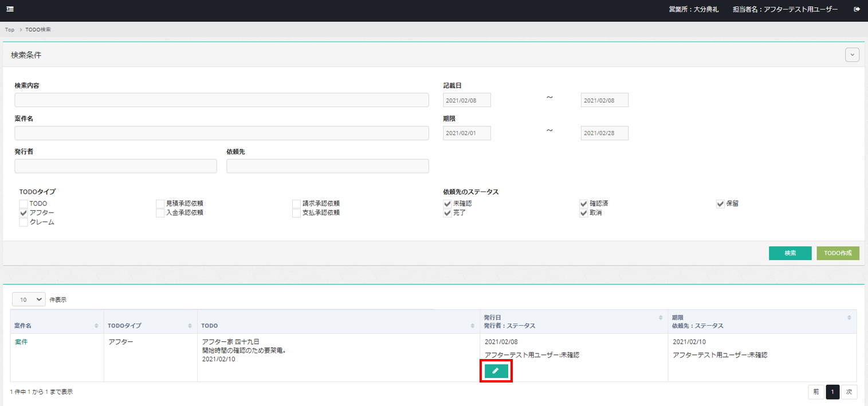Click the TODO作成 button
Screen dimensions: 868x406
(x=838, y=253)
